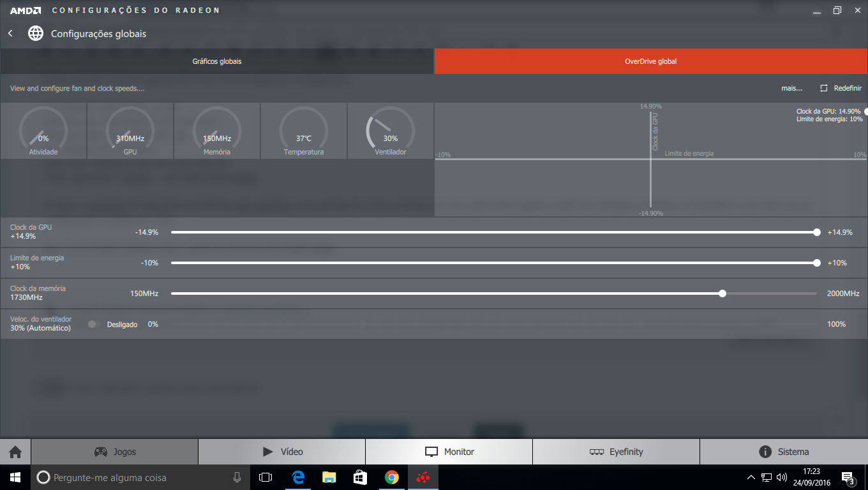
Task: Click the GPU 310MHz gauge
Action: click(130, 131)
